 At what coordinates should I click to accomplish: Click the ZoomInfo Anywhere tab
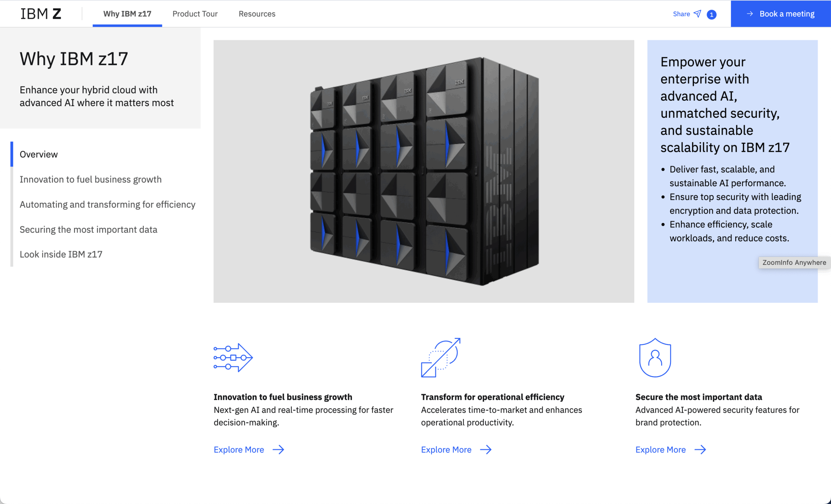pos(794,262)
